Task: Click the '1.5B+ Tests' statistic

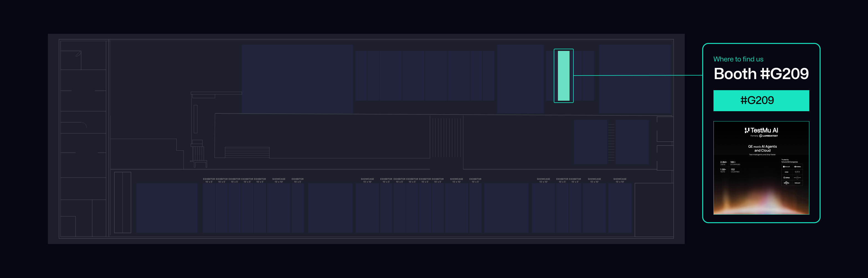Action: click(723, 171)
